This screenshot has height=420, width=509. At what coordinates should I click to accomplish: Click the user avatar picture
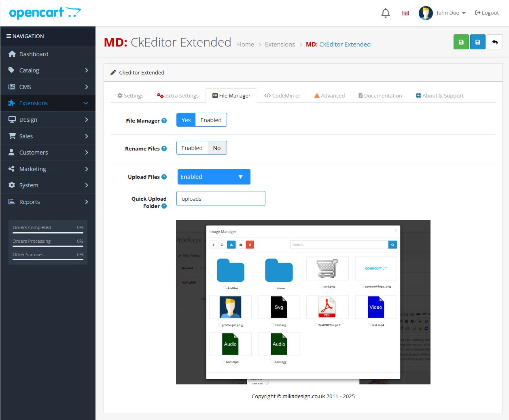pos(426,13)
